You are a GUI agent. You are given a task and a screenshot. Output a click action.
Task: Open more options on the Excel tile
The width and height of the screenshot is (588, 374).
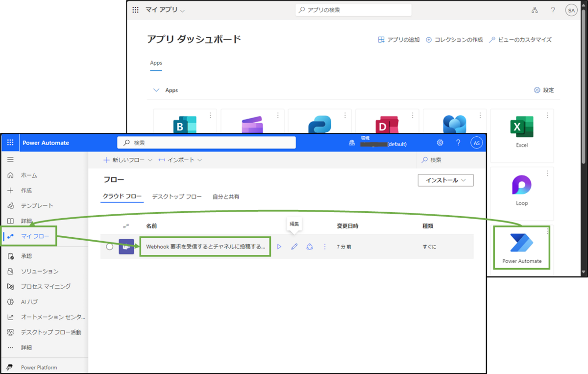point(547,115)
